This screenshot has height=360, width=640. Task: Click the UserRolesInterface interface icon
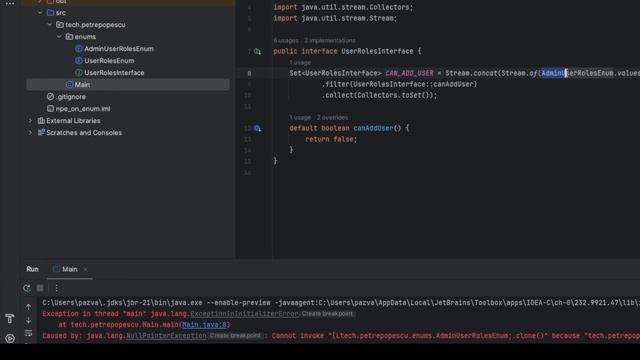click(x=79, y=73)
